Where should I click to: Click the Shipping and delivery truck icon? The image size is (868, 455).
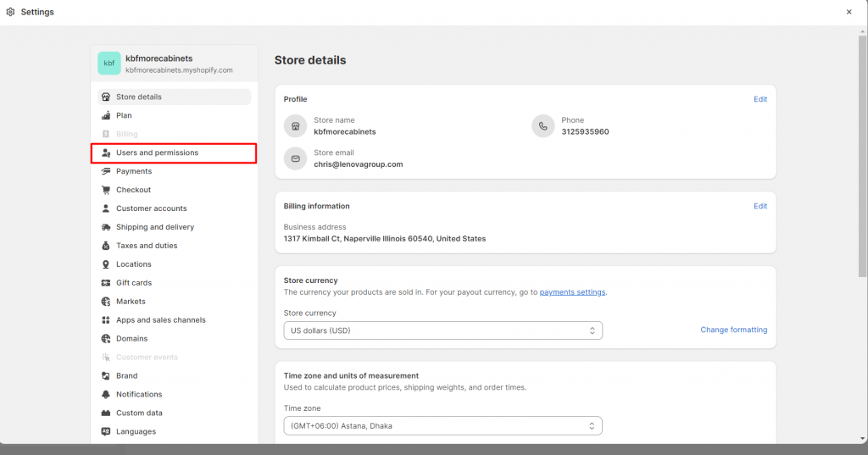pyautogui.click(x=106, y=227)
